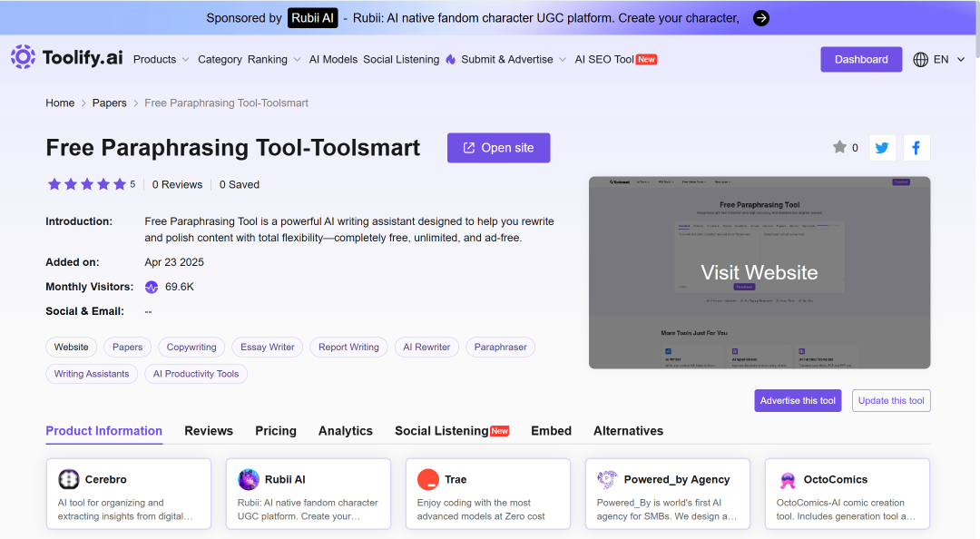980x539 pixels.
Task: Click the sponsor banner Rubii description text
Action: (x=545, y=18)
